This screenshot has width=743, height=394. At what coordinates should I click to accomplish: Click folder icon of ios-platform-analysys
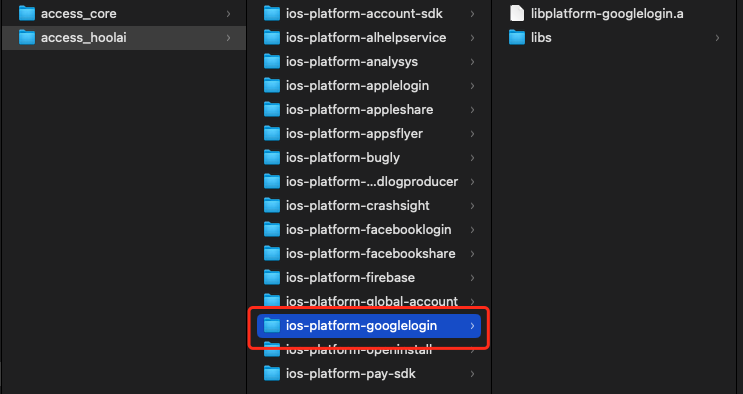point(272,62)
